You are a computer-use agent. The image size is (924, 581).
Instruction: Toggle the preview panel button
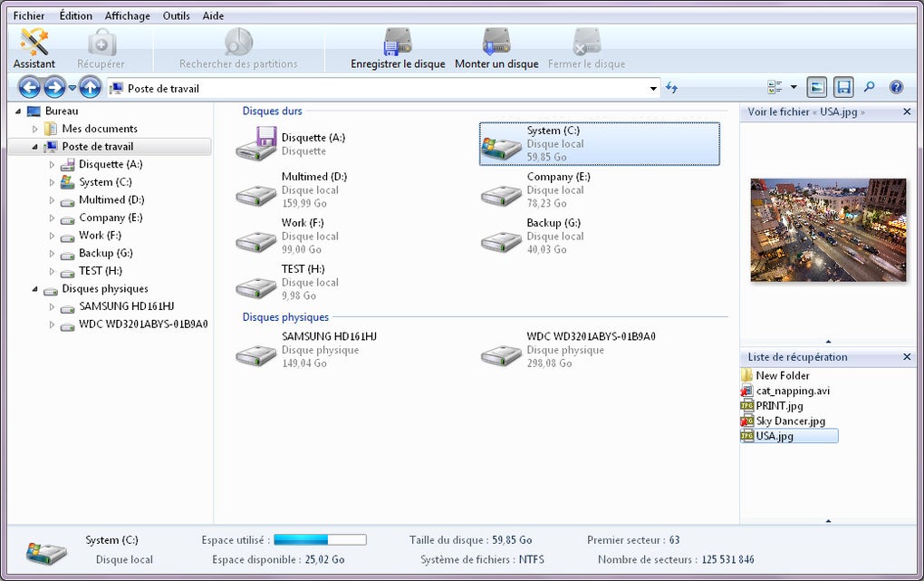(817, 87)
